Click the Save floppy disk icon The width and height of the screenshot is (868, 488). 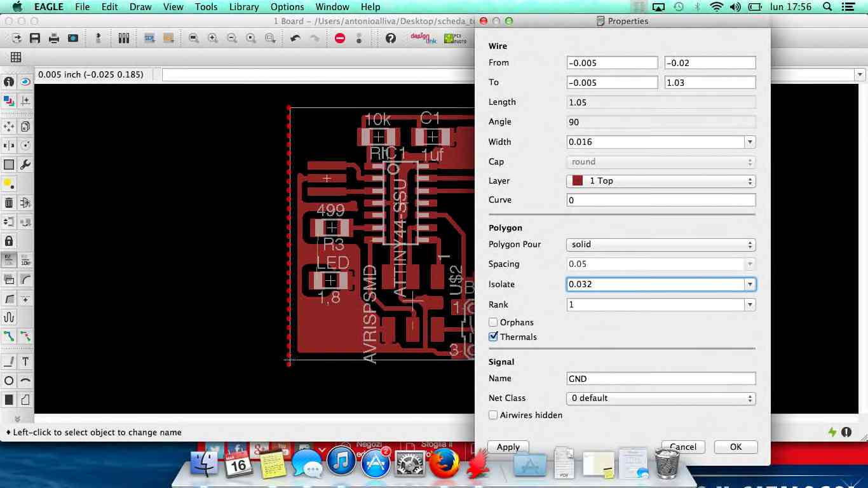(x=35, y=38)
